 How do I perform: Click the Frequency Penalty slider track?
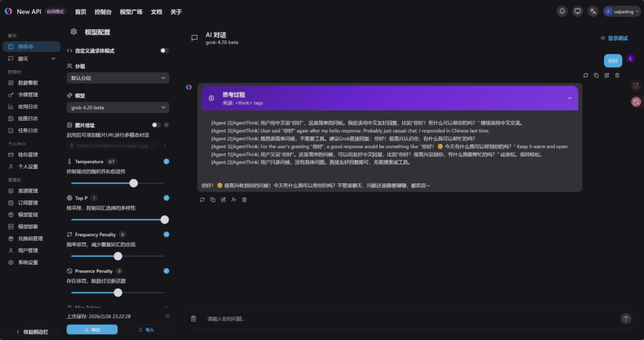[x=118, y=256]
